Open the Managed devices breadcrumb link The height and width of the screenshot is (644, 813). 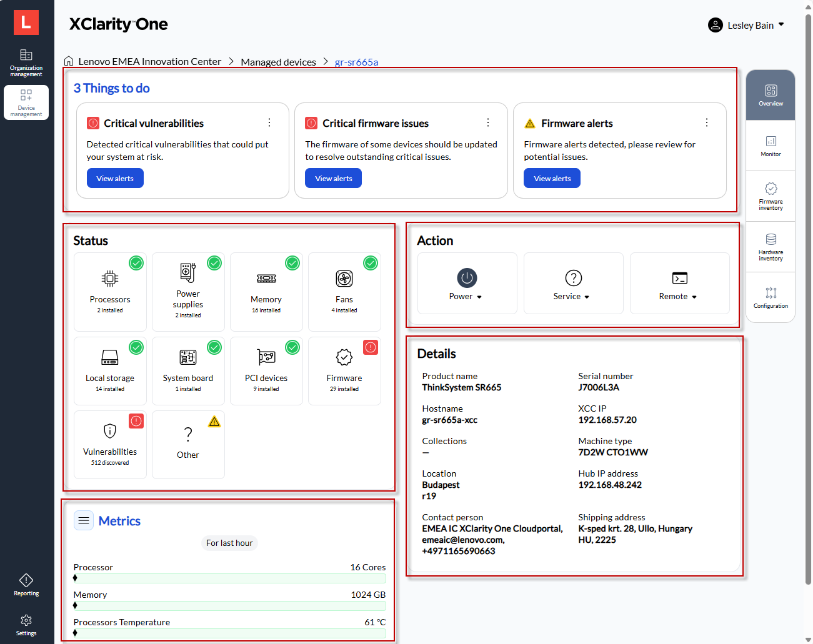278,62
